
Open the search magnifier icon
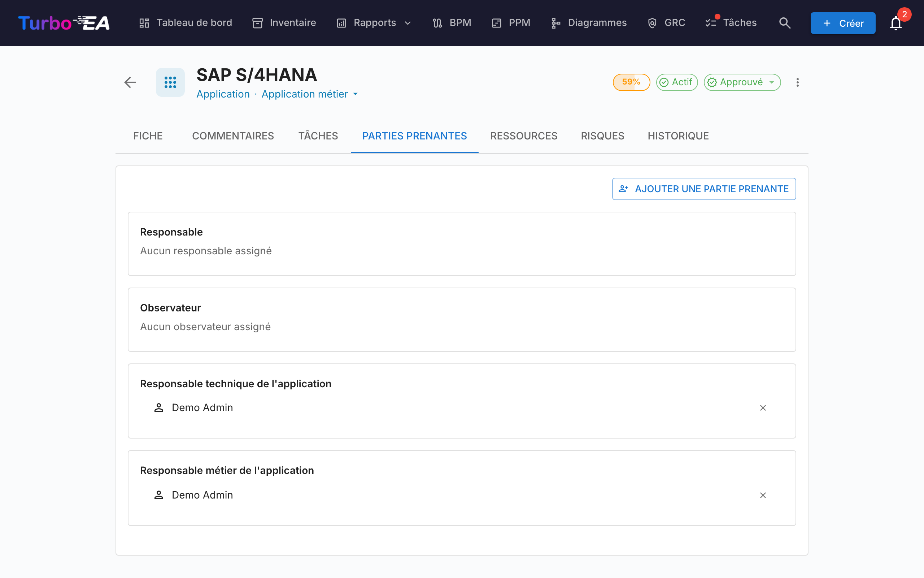click(785, 23)
